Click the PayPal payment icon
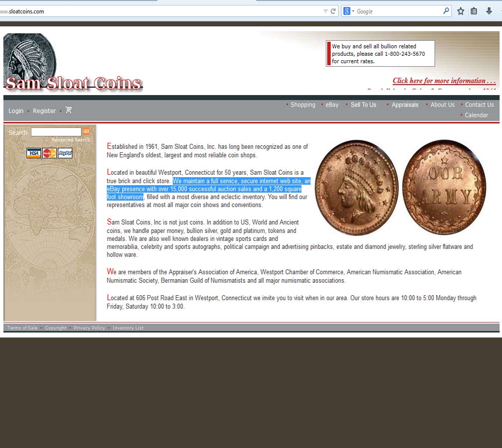This screenshot has width=502, height=448. pos(65,153)
